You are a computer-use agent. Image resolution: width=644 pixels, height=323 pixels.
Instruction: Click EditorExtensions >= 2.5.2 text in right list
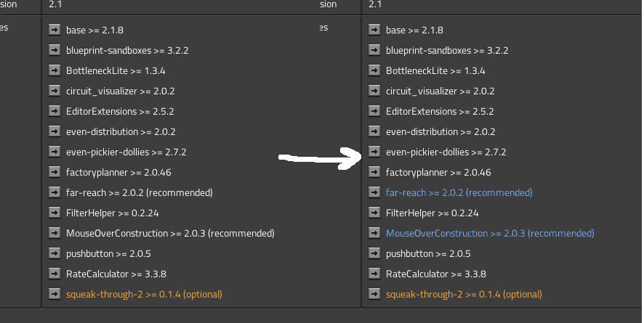pos(440,112)
